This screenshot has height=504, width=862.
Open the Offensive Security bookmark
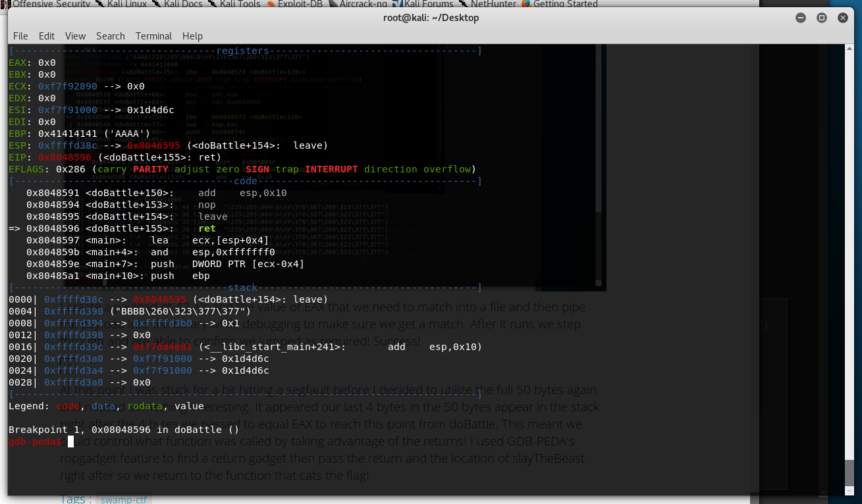click(51, 4)
